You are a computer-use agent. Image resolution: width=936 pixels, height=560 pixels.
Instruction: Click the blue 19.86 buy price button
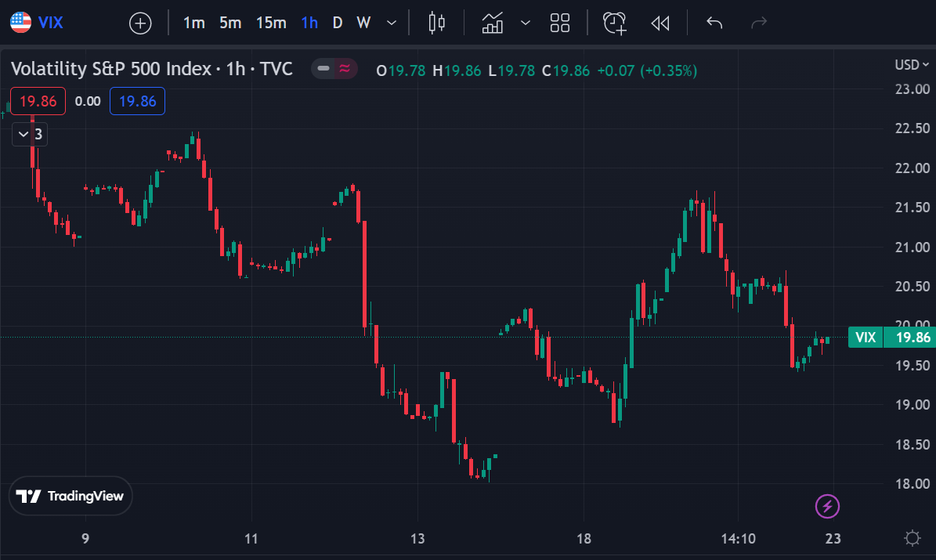(x=137, y=101)
